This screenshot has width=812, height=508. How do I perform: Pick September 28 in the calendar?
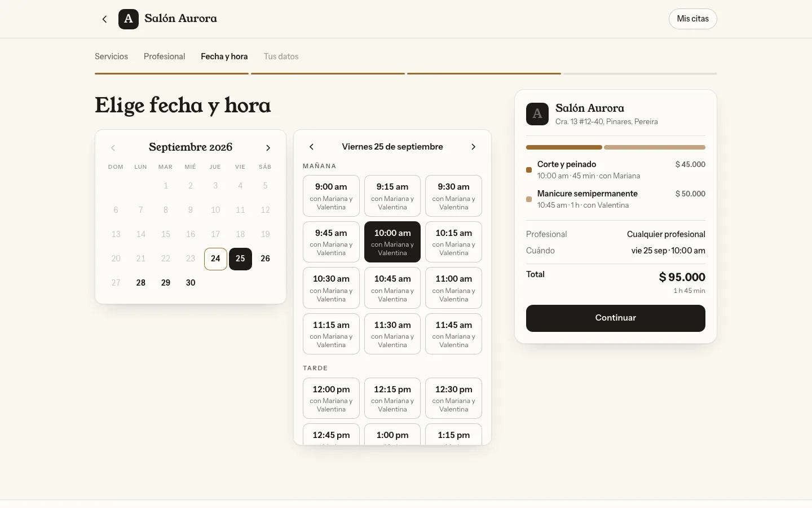click(x=141, y=283)
